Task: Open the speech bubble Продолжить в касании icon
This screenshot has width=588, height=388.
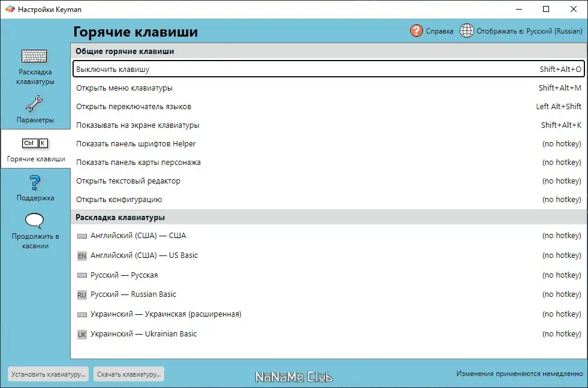Action: 35,221
